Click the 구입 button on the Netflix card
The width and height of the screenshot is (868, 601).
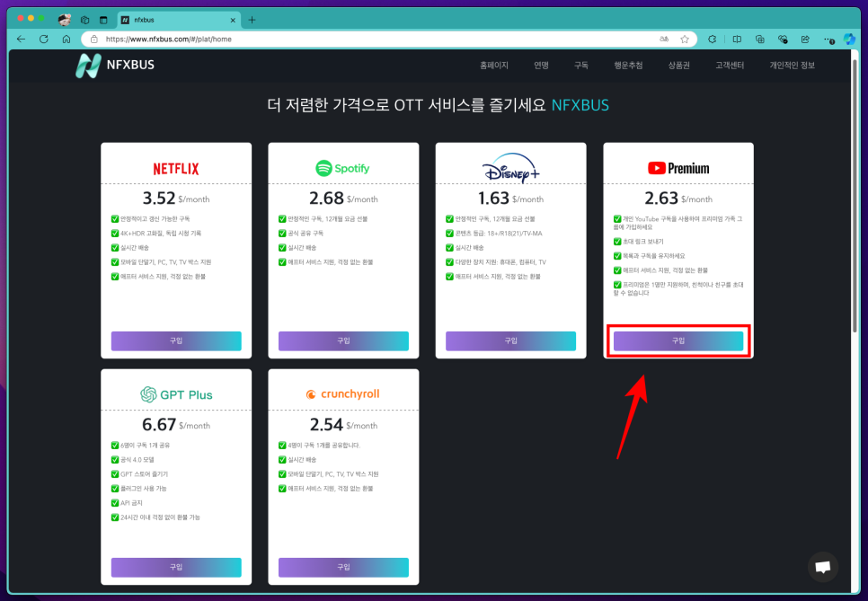tap(176, 340)
